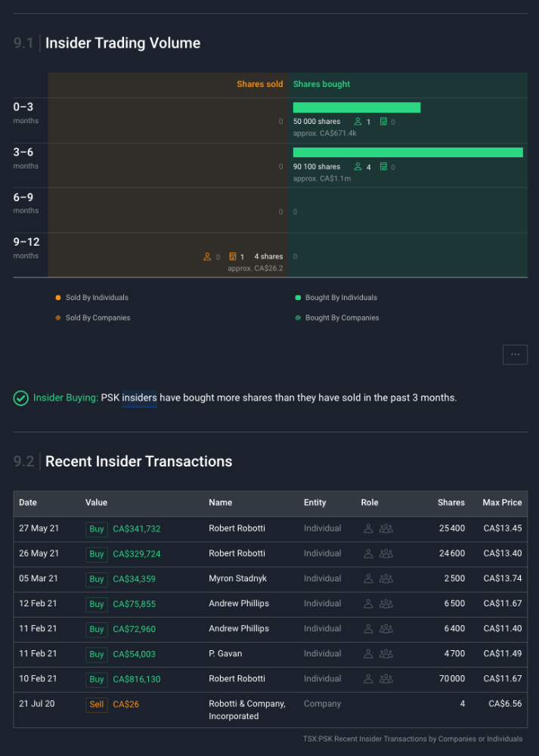
Task: Click the individual buyers icon in 0–3 months row
Action: point(358,122)
